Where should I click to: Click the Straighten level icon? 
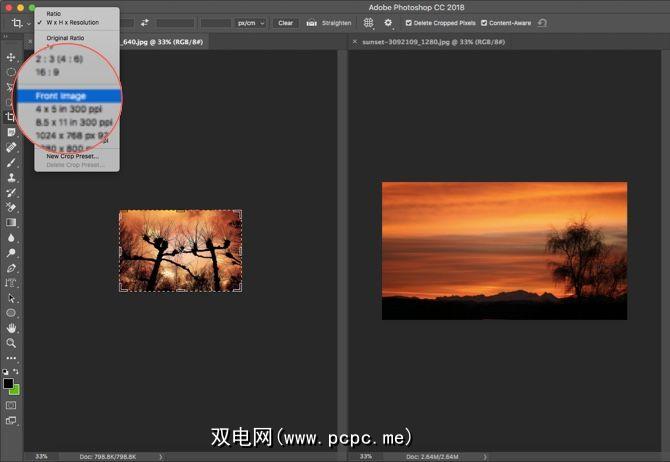313,22
